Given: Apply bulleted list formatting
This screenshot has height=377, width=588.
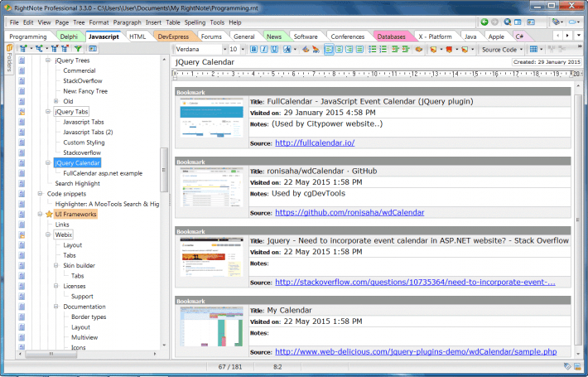Looking at the screenshot, I should [x=373, y=49].
